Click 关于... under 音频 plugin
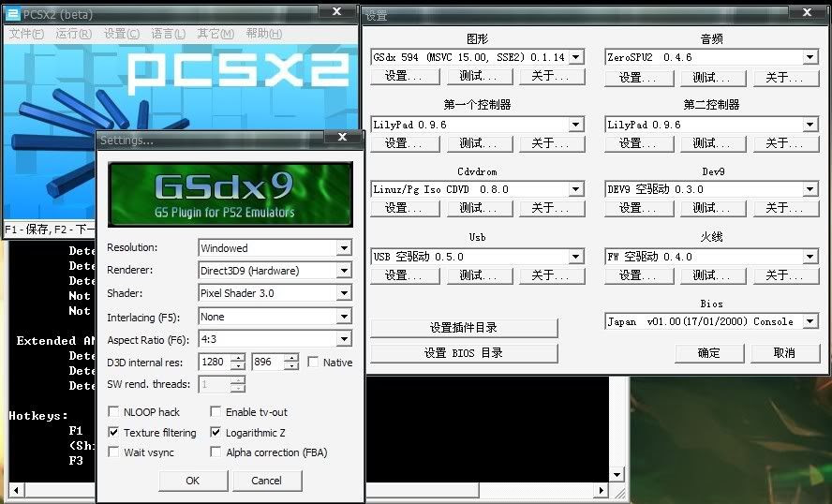Image resolution: width=832 pixels, height=504 pixels. point(785,78)
